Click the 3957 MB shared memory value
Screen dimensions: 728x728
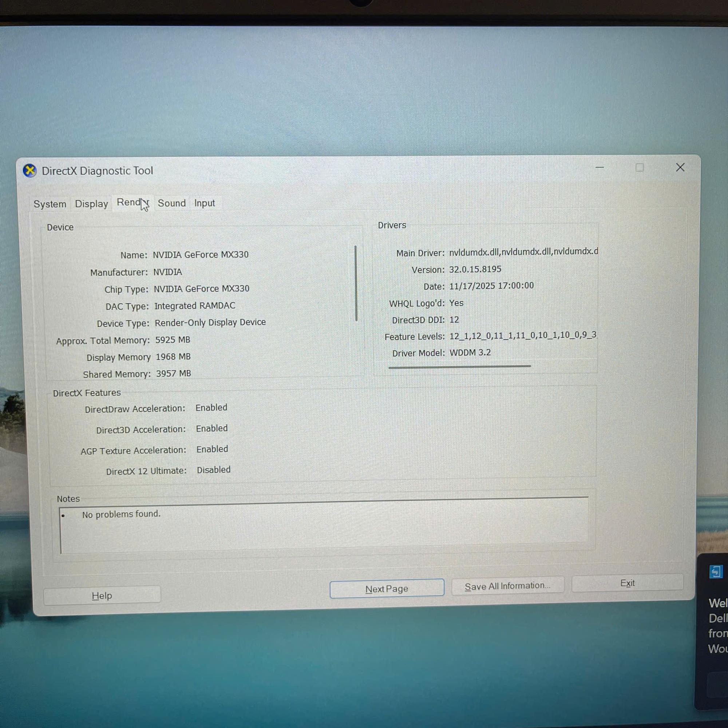173,374
